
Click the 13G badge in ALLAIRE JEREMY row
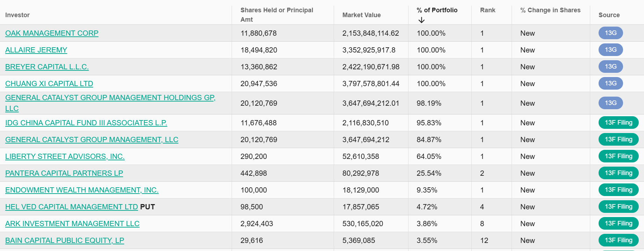(x=610, y=50)
